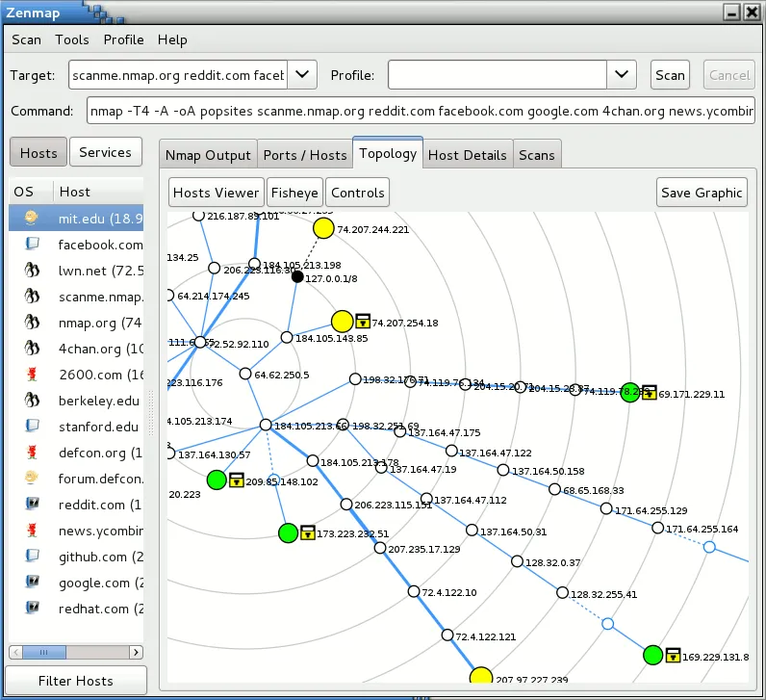
Task: Toggle the Fisheye view button
Action: click(294, 193)
